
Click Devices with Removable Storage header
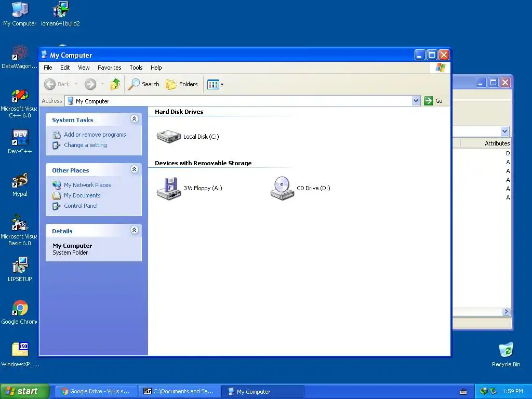click(x=203, y=163)
